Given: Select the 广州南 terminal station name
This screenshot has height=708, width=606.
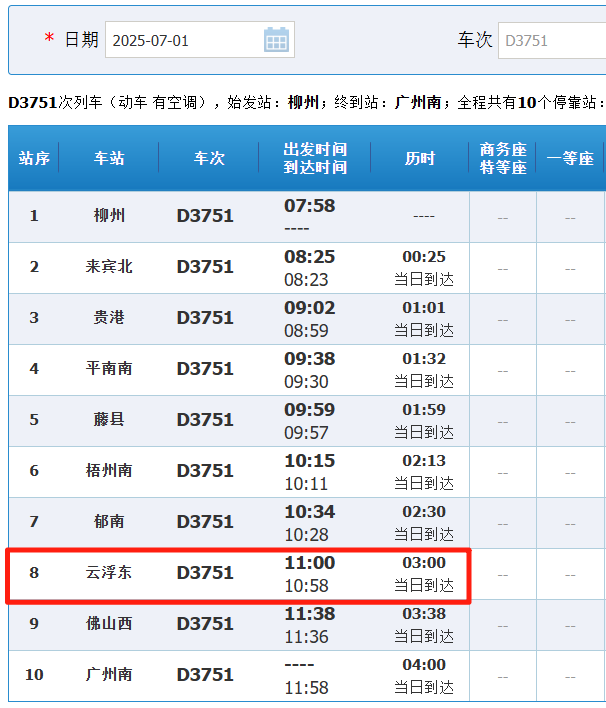Looking at the screenshot, I should click(x=109, y=675).
